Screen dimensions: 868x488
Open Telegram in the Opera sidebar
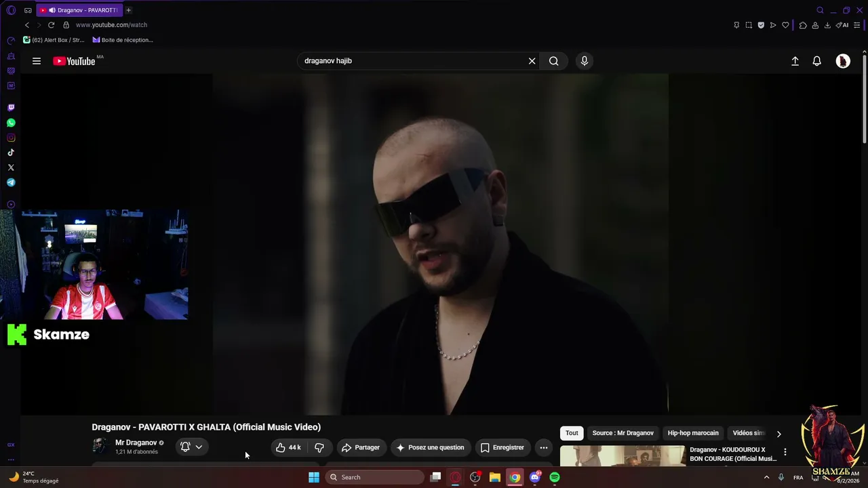coord(11,182)
